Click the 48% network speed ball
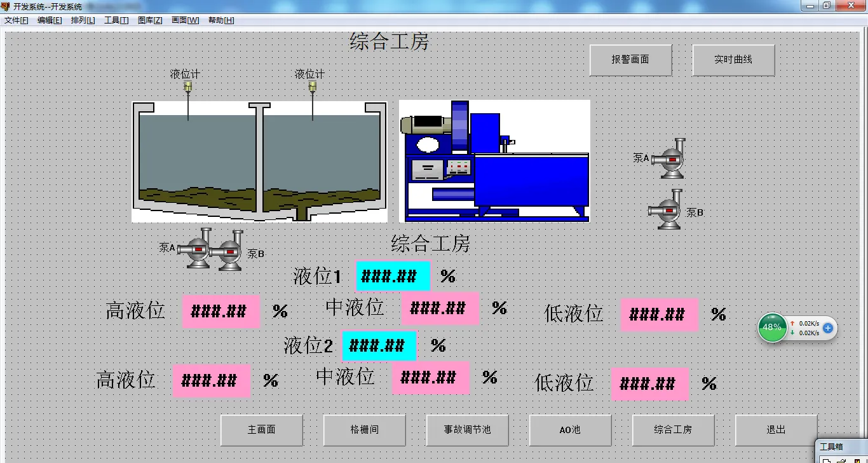The width and height of the screenshot is (868, 463). pyautogui.click(x=771, y=327)
